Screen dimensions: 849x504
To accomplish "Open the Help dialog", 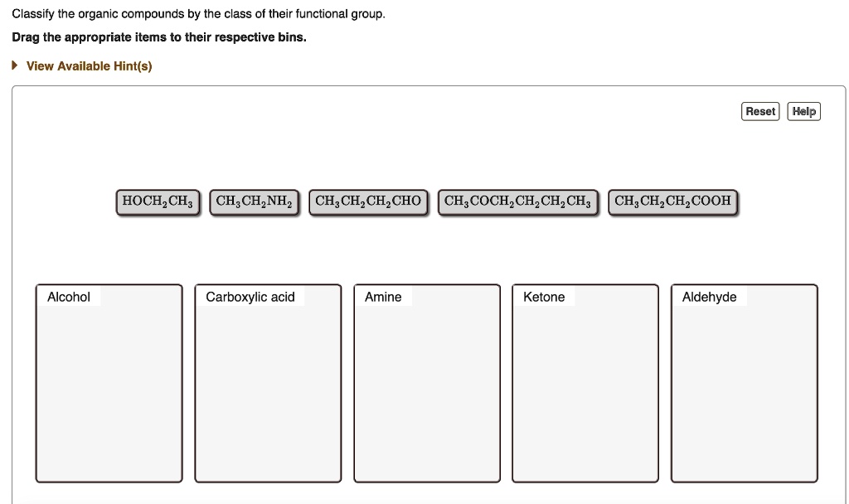I will click(x=803, y=111).
